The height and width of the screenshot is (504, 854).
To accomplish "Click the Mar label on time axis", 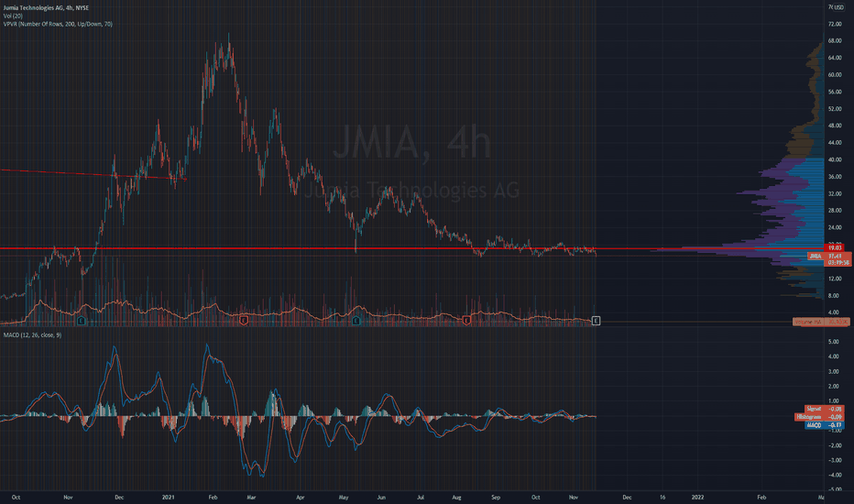I will tap(251, 497).
